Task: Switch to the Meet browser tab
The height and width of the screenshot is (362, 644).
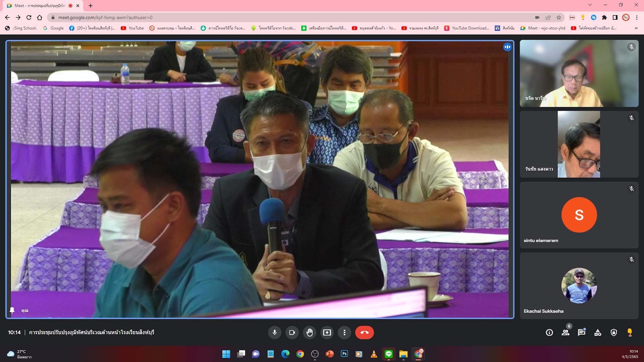Action: 39,5
